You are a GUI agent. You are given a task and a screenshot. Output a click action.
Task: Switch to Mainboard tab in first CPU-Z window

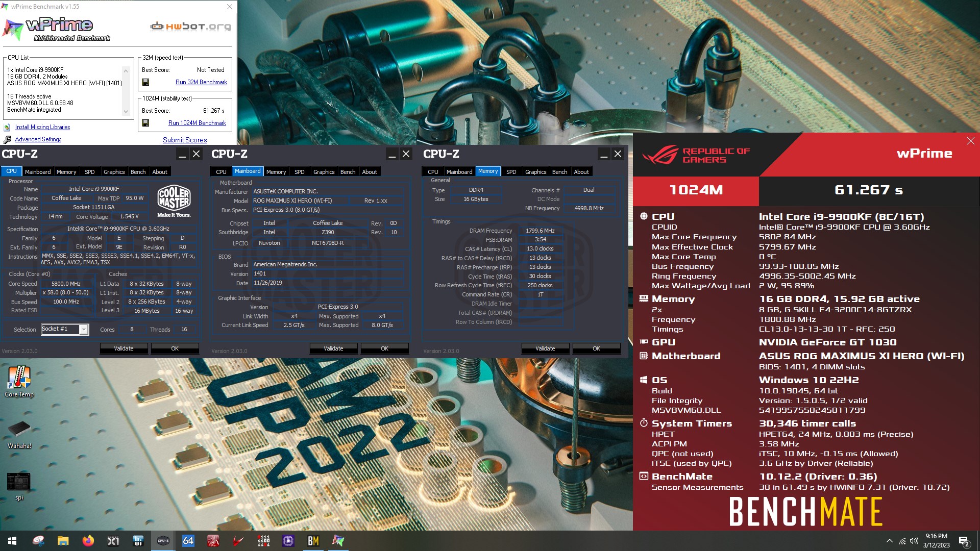coord(38,172)
